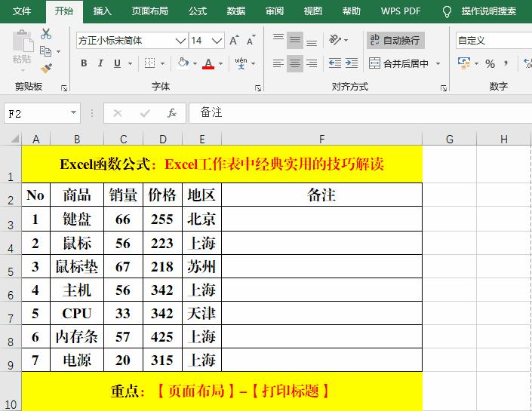Expand the Name Box dropdown arrow
The height and width of the screenshot is (411, 532).
[73, 112]
